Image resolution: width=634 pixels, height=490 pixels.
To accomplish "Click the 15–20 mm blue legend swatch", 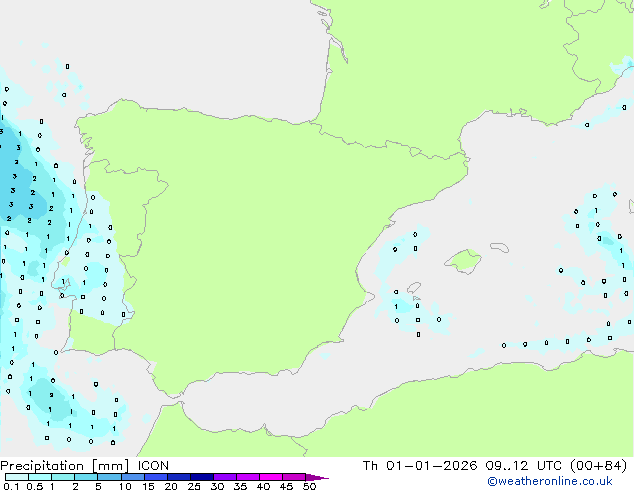I will (156, 477).
